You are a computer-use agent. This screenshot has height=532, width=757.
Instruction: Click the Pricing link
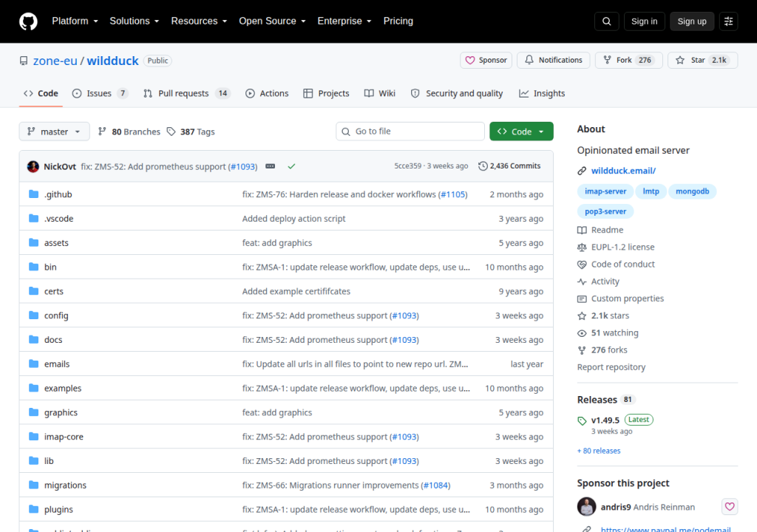(x=398, y=21)
